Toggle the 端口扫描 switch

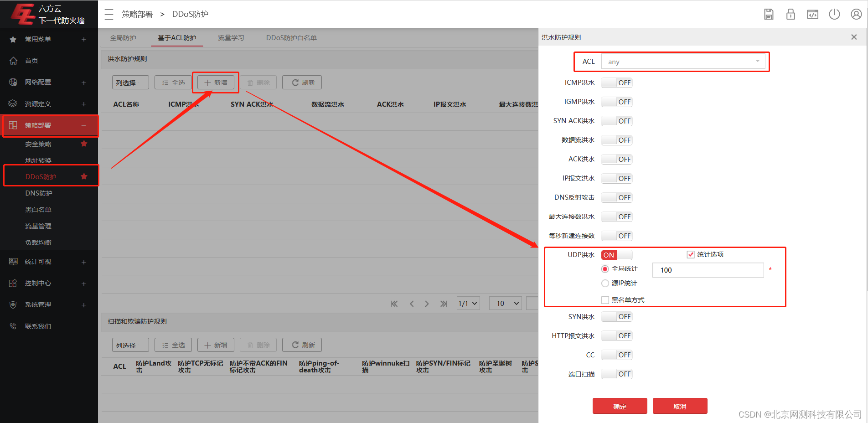(x=616, y=374)
